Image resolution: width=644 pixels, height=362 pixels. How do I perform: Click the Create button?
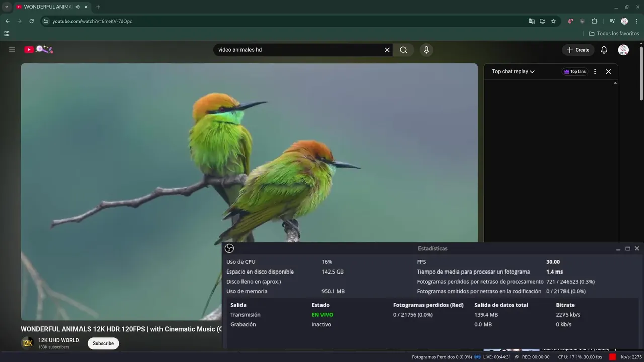578,50
